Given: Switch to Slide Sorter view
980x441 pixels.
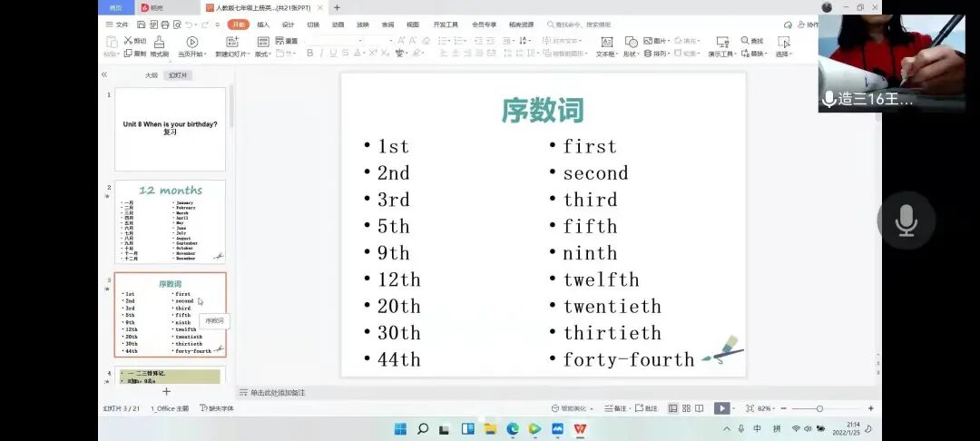Looking at the screenshot, I should point(686,408).
